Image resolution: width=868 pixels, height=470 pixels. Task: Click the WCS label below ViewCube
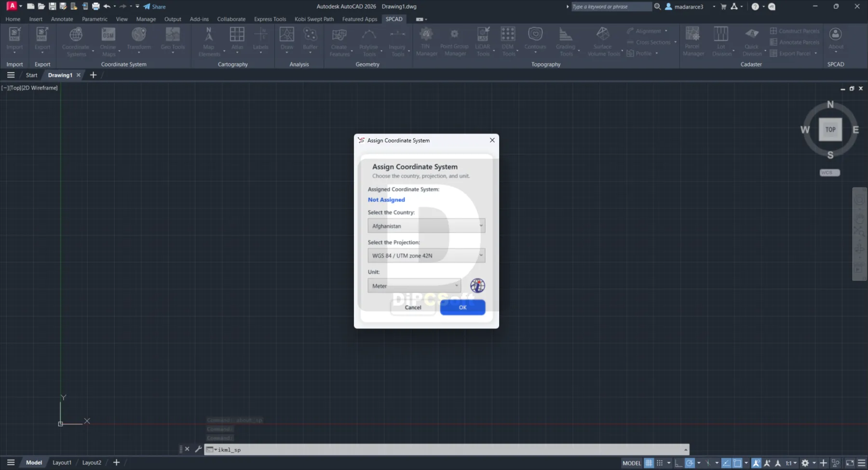click(x=829, y=173)
